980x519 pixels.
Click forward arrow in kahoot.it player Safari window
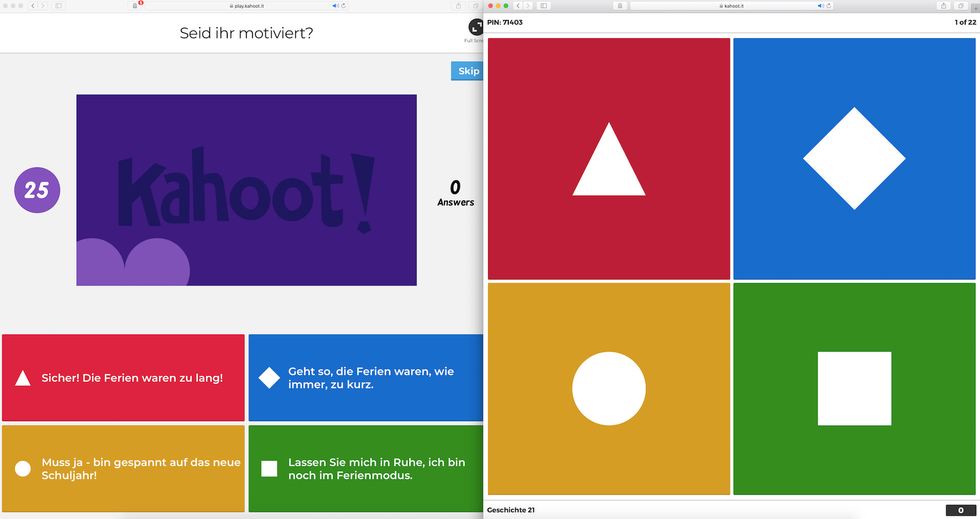click(528, 6)
